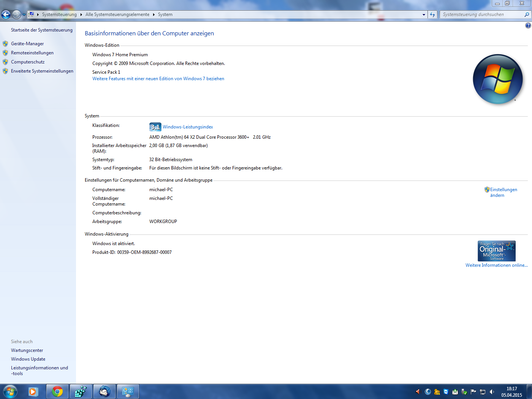Click the red speaker tray icon

(418, 392)
